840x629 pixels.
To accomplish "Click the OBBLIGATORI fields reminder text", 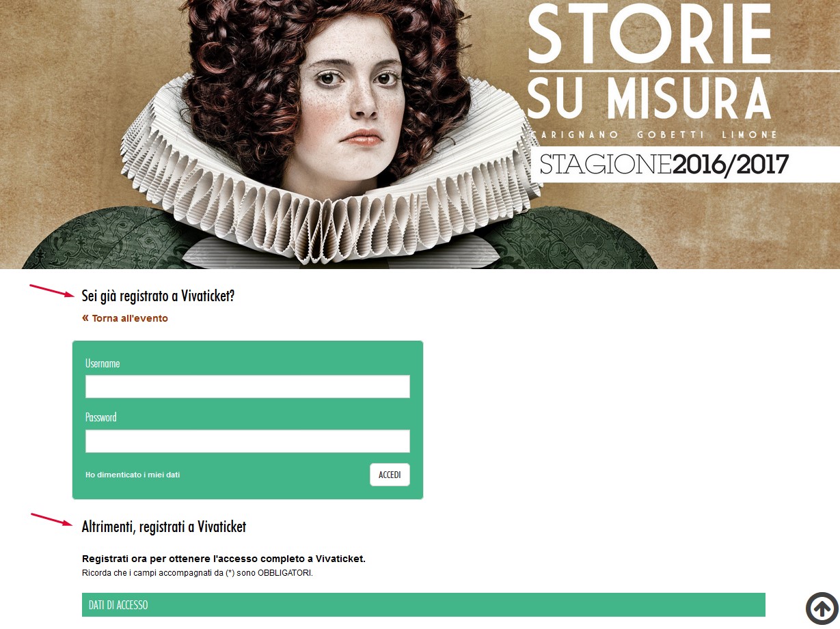I will (x=198, y=573).
